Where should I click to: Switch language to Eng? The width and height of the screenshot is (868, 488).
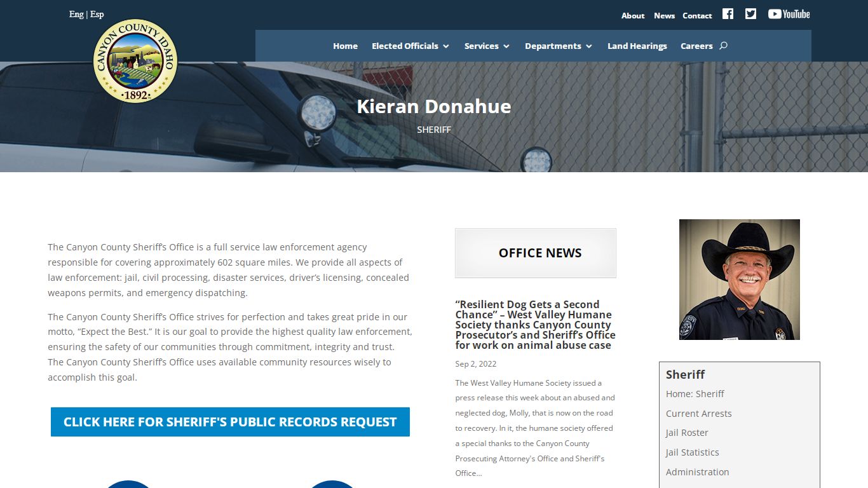pyautogui.click(x=76, y=14)
